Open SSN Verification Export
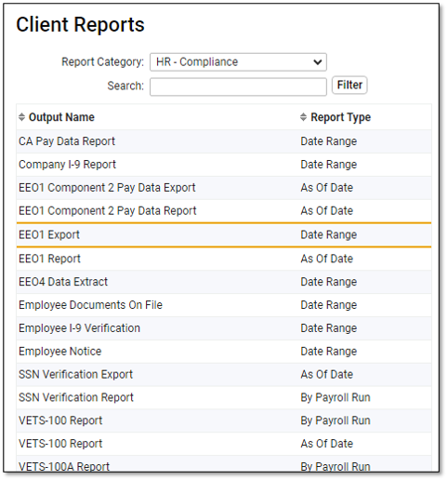 coord(224,375)
